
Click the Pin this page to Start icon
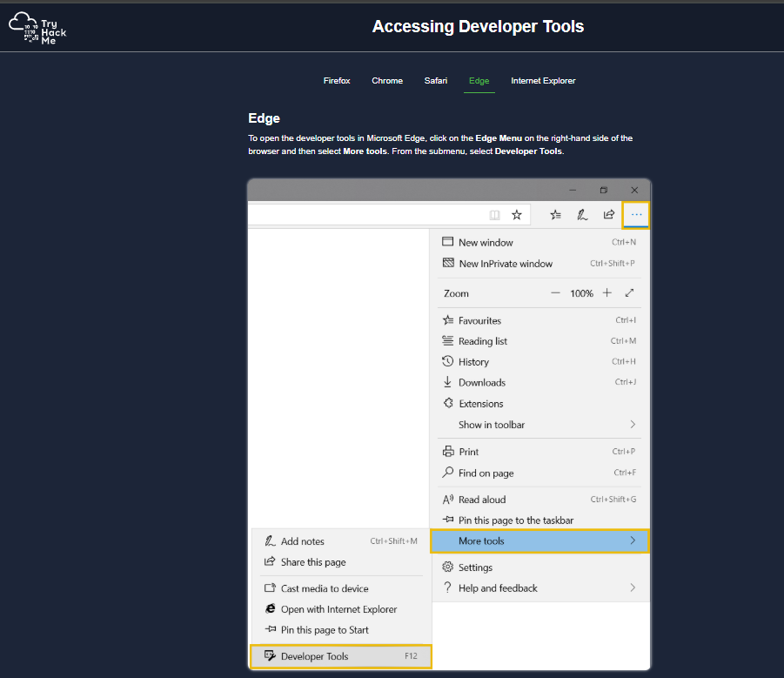point(270,629)
